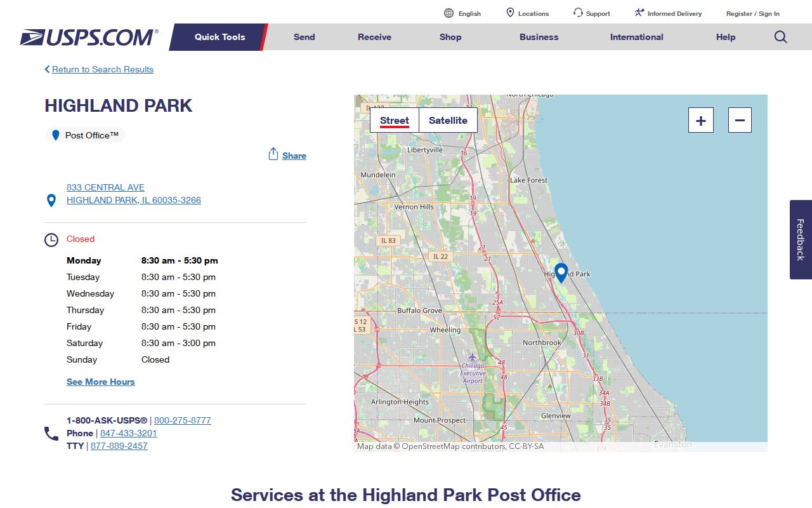
Task: Click the Sunday Closed entry
Action: 155,359
